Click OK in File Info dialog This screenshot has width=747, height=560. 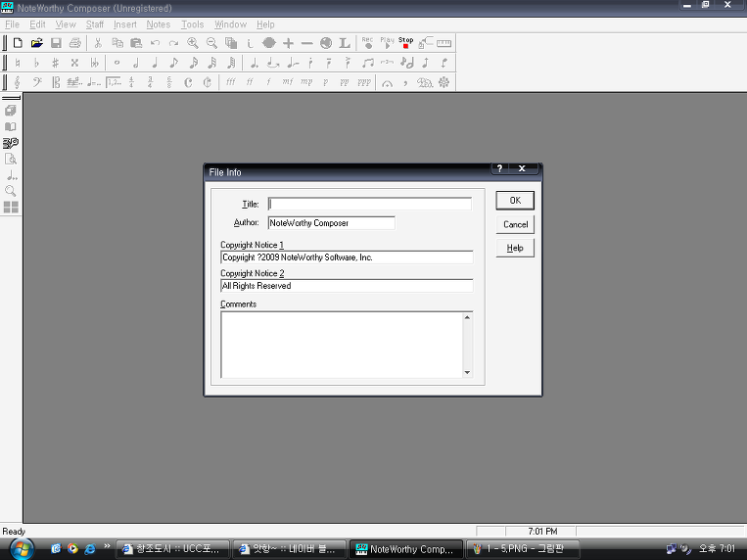point(515,201)
